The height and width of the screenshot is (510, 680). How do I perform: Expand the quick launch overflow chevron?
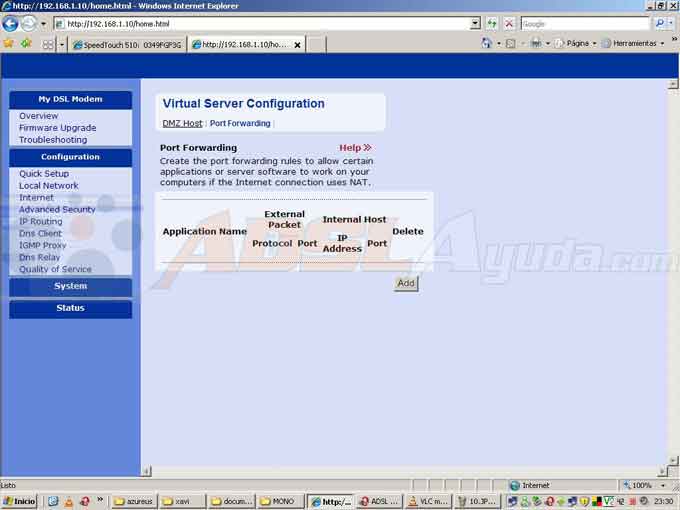point(100,500)
